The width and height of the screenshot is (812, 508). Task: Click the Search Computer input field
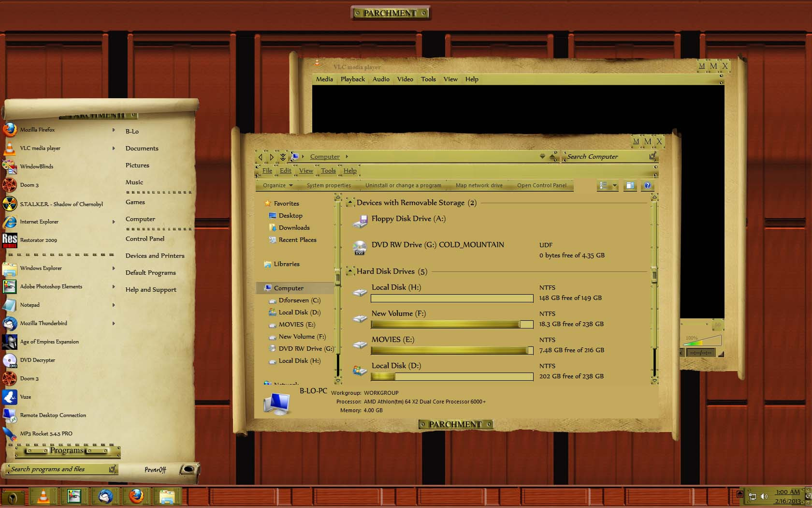tap(607, 157)
